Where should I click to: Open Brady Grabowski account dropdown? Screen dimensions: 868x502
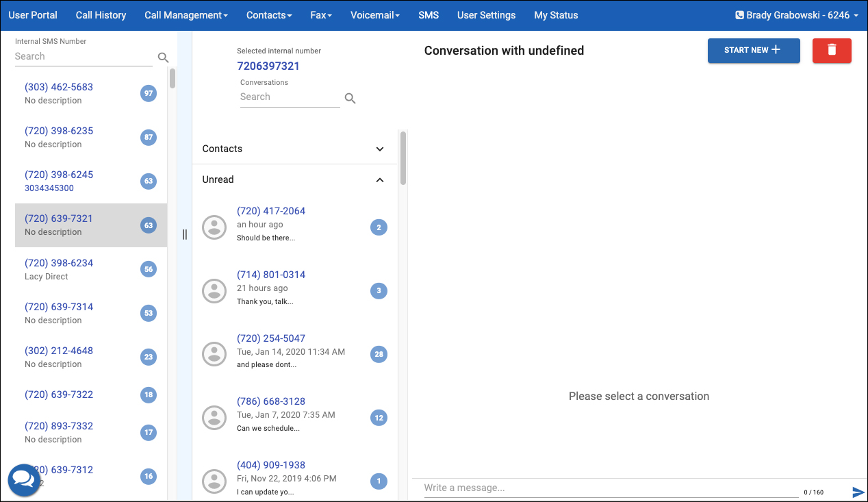(796, 15)
